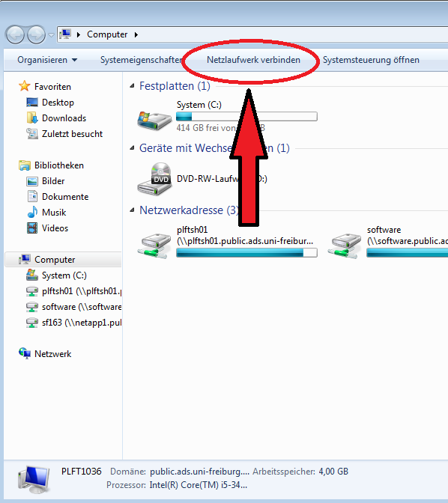This screenshot has width=448, height=503.
Task: Select the DVD-RW drive icon
Action: coord(154,179)
